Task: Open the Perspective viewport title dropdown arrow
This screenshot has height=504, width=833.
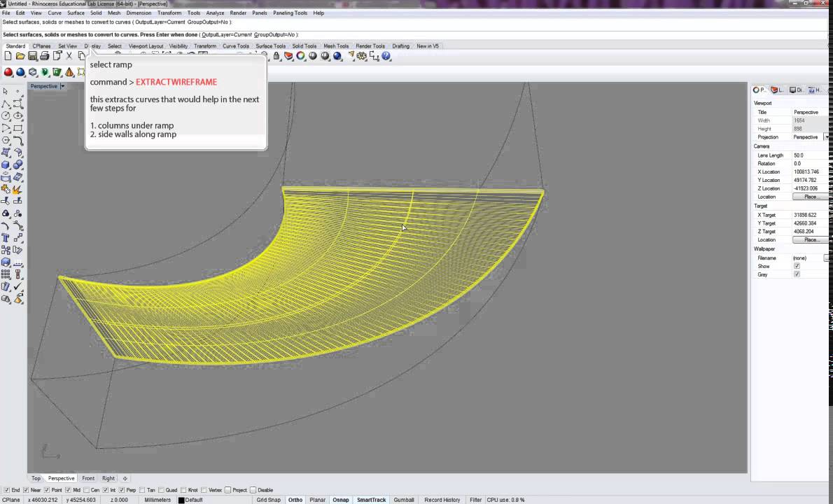Action: pos(63,86)
